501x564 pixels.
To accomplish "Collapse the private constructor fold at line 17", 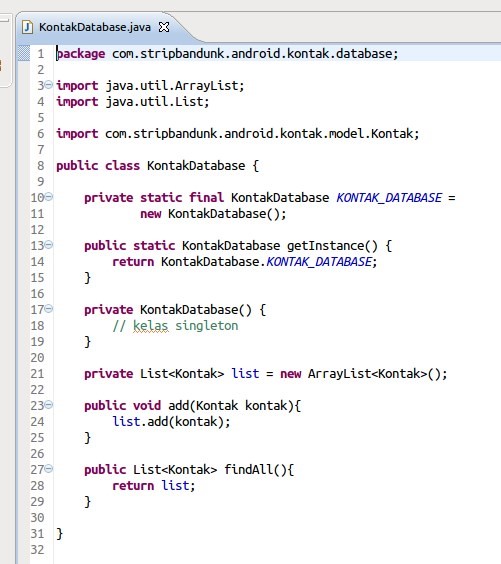I will [x=49, y=309].
